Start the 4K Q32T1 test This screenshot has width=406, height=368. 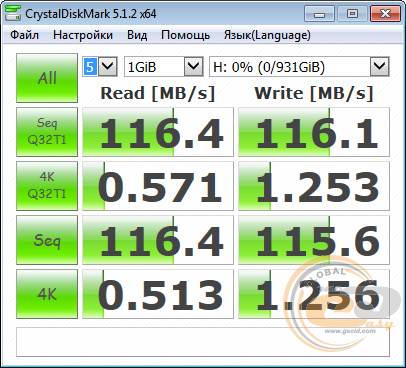point(47,186)
